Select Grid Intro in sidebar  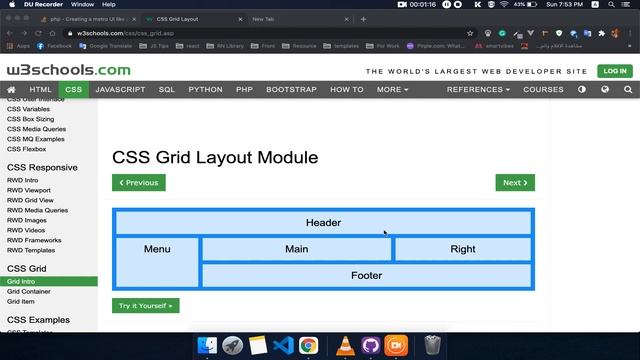[49, 281]
